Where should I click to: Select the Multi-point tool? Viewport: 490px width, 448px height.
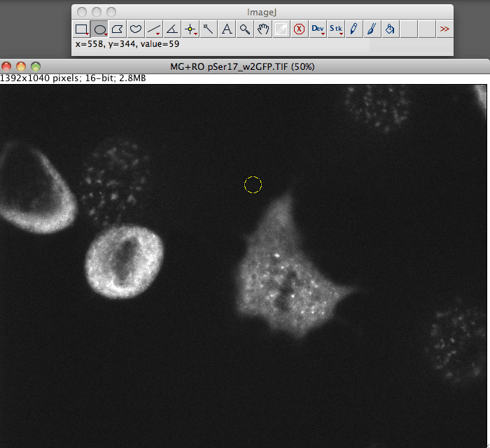click(x=190, y=29)
